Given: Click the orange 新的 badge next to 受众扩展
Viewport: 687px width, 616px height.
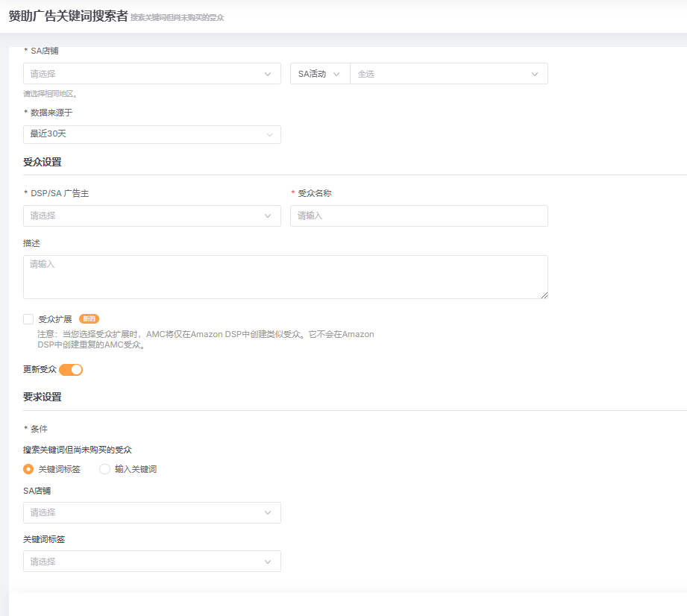Looking at the screenshot, I should (x=88, y=318).
